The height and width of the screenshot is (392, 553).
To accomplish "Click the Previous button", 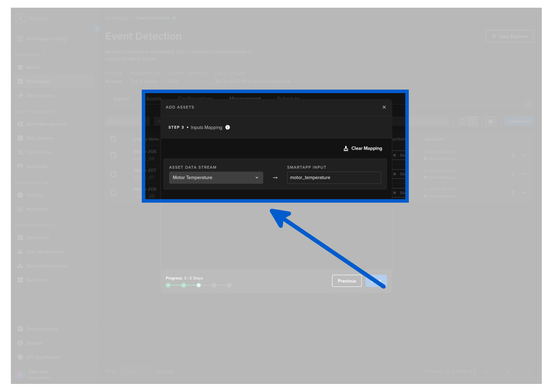I will [x=346, y=281].
